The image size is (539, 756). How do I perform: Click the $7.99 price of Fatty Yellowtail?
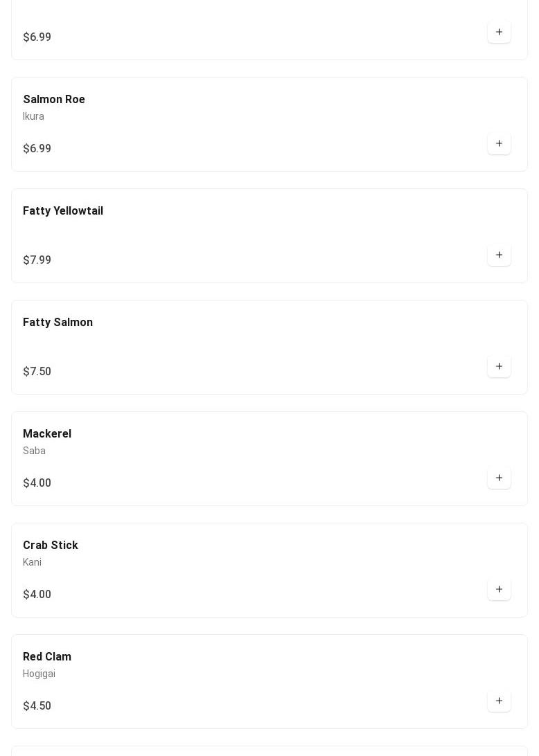coord(37,260)
